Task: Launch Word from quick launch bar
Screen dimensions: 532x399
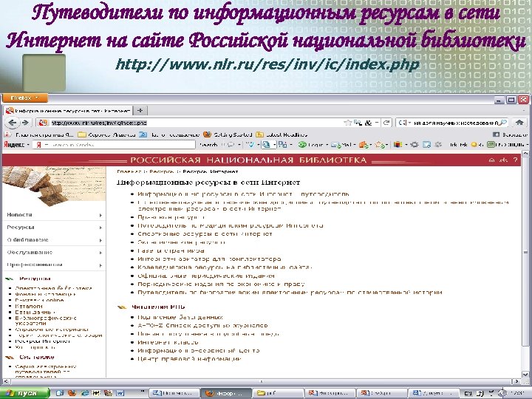Action: coord(120,393)
